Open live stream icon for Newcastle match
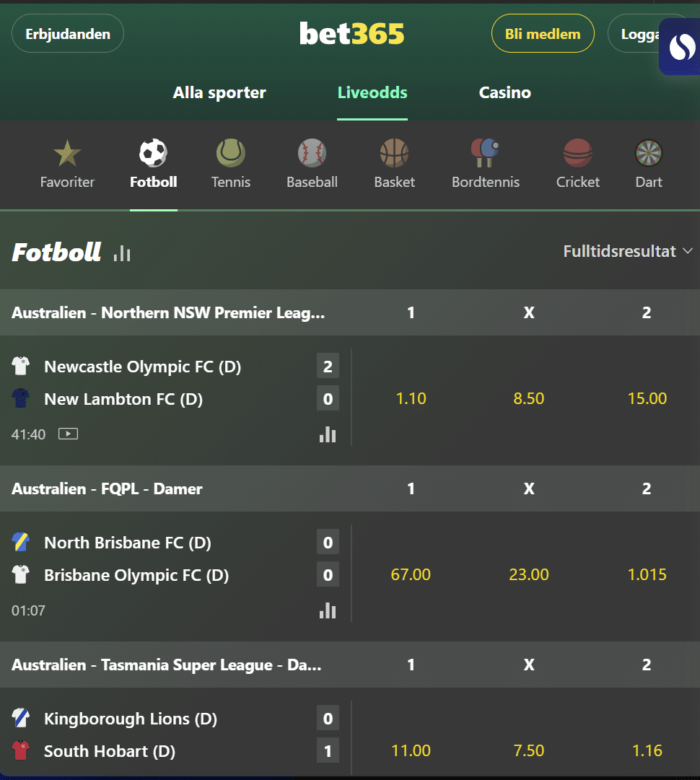700x780 pixels. click(68, 434)
